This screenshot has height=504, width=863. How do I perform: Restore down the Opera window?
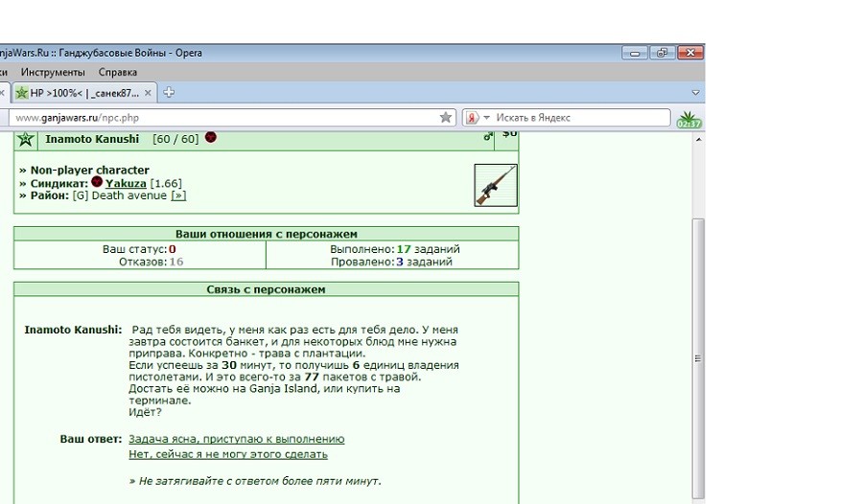point(662,53)
